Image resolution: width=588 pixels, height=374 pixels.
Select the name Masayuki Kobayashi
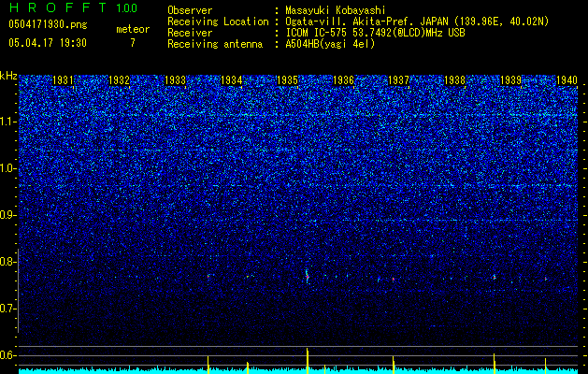pos(336,10)
